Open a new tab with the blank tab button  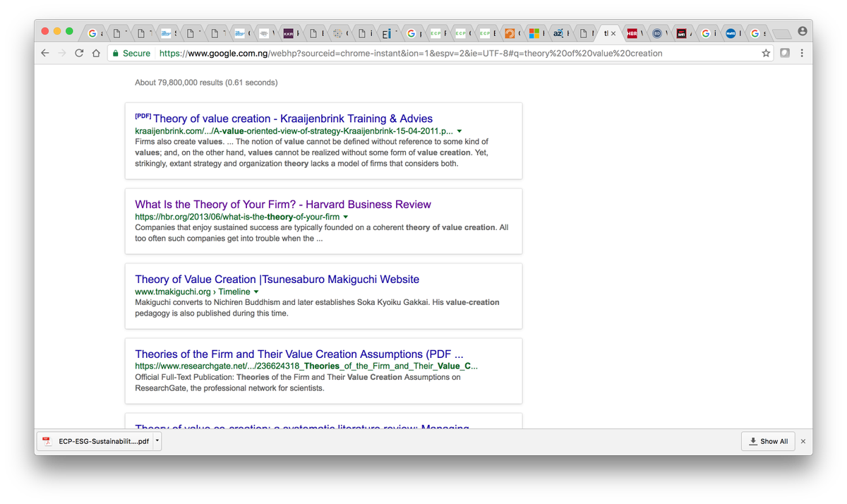[x=781, y=34]
